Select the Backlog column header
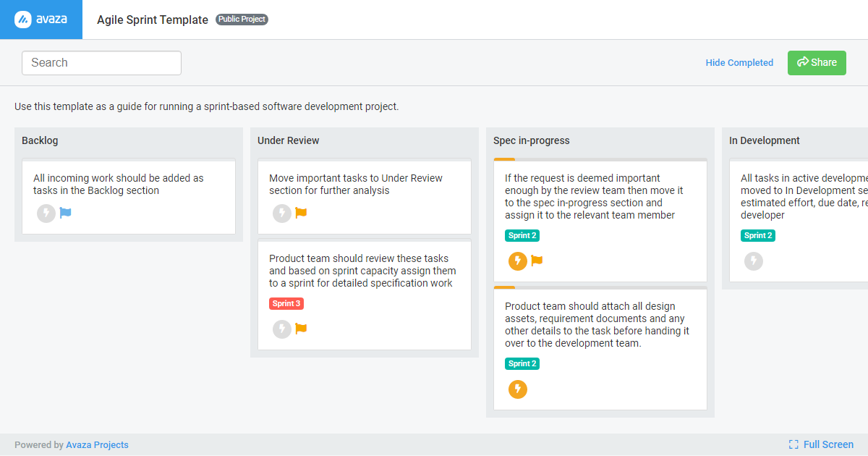 [x=40, y=140]
